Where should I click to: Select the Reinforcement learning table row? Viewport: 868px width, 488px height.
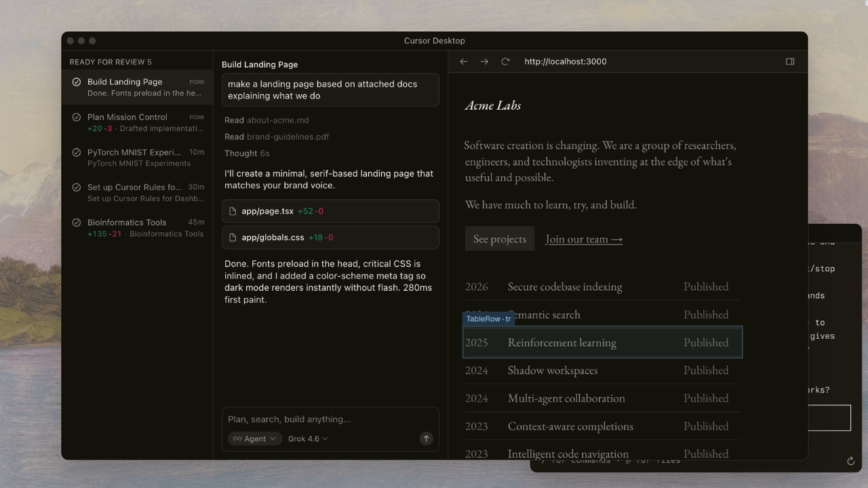[603, 342]
